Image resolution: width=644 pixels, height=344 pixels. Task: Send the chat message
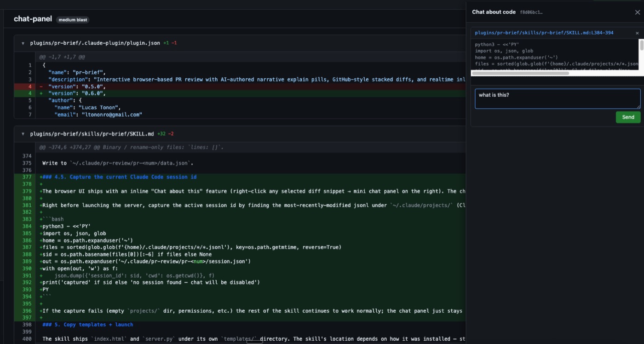tap(628, 117)
